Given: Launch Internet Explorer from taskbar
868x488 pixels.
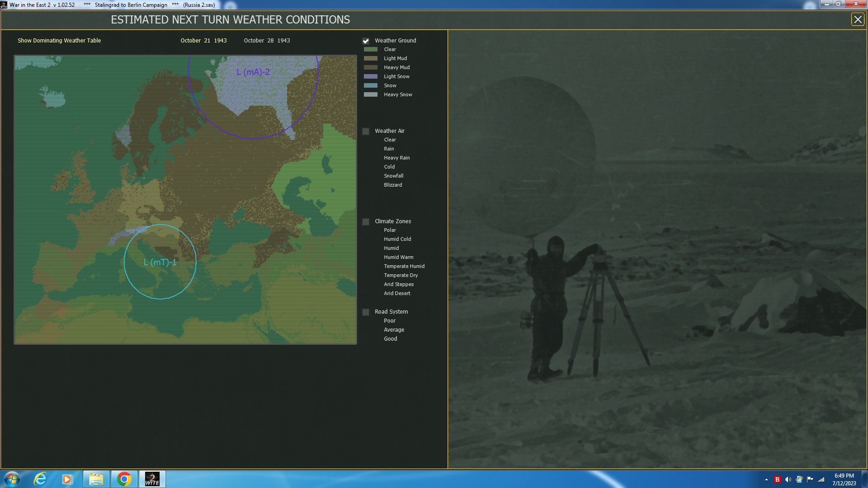Looking at the screenshot, I should 40,479.
